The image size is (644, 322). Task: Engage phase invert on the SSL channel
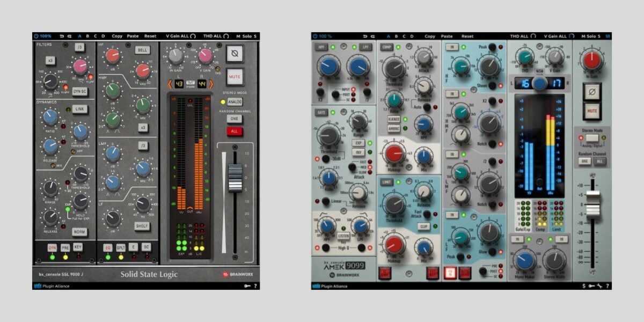point(234,54)
